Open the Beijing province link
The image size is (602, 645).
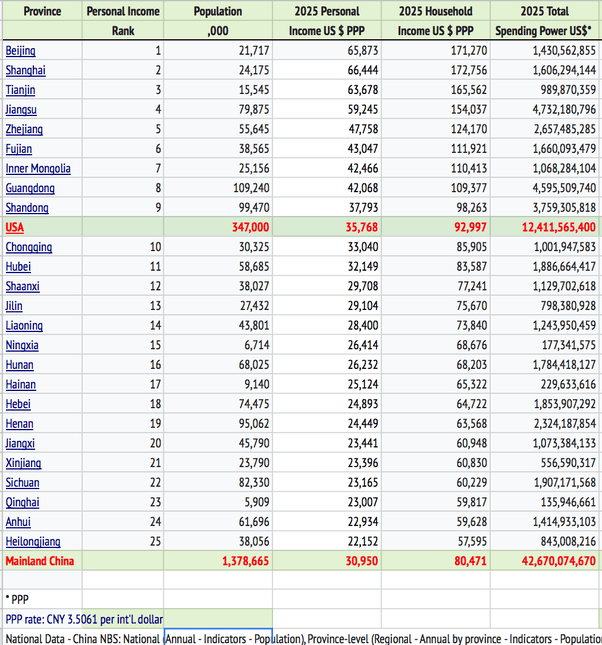coord(21,51)
